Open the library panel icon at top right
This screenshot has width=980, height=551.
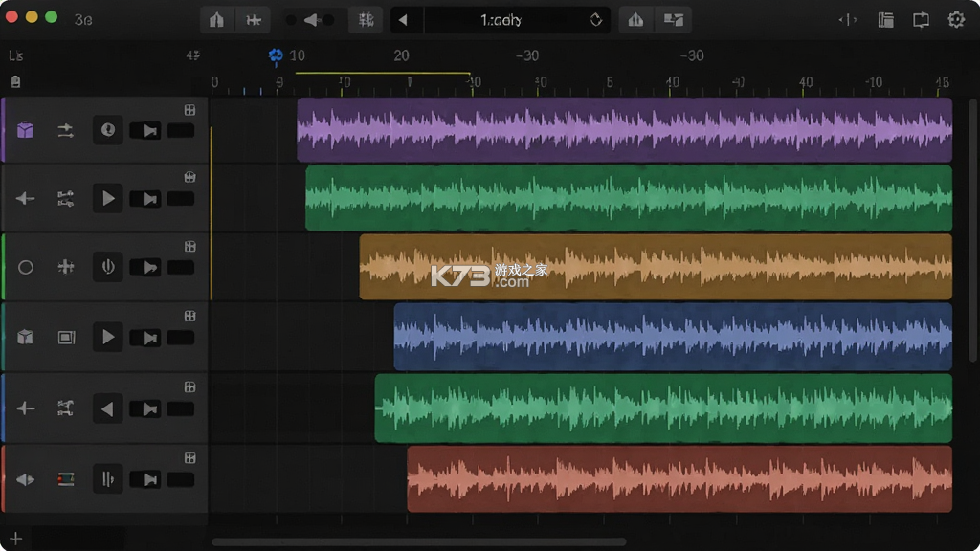(885, 20)
